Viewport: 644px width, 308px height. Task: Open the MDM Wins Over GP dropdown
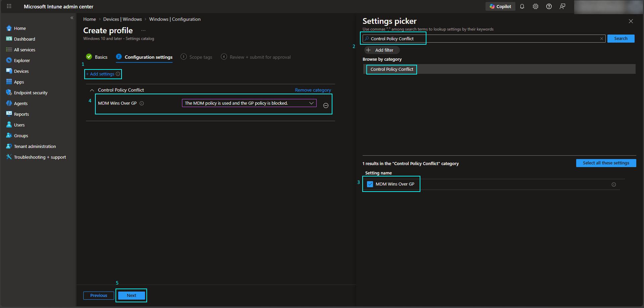tap(249, 103)
